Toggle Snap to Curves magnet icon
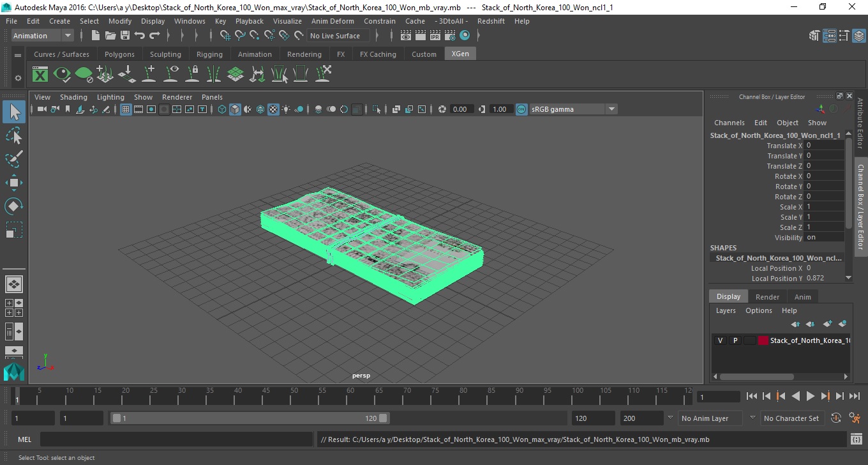 [240, 36]
